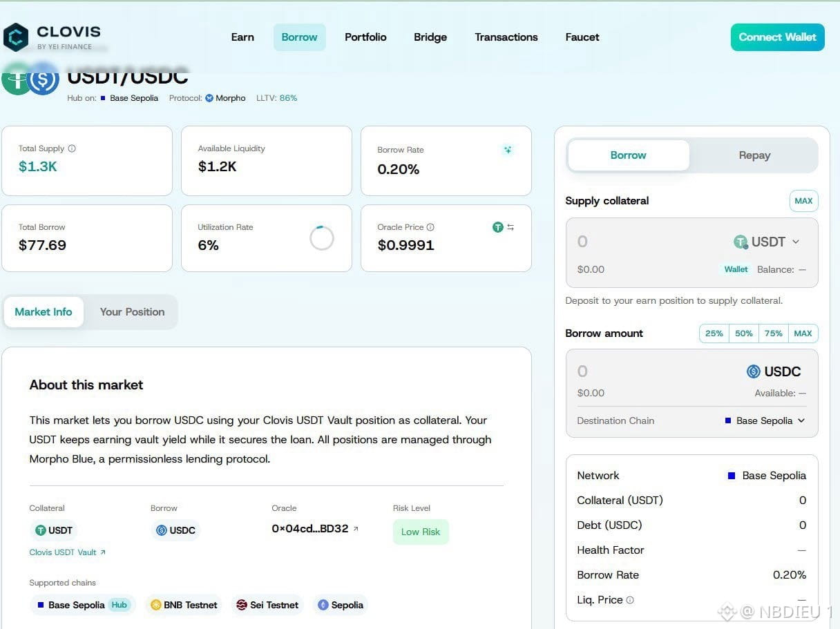Open the USDT collateral token dropdown

point(766,242)
